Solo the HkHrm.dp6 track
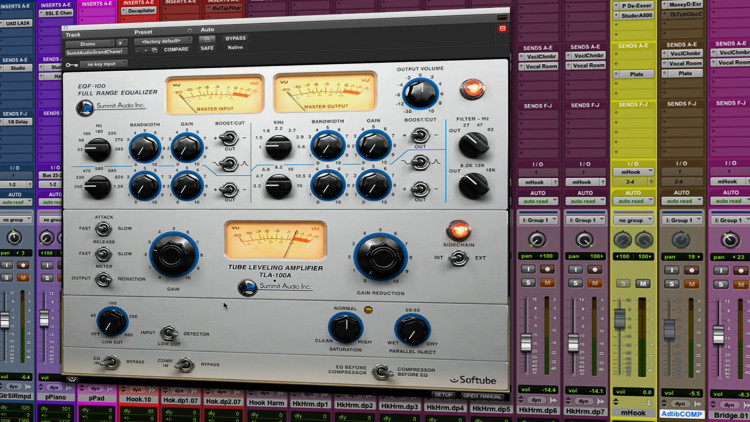750x422 pixels. 528,283
